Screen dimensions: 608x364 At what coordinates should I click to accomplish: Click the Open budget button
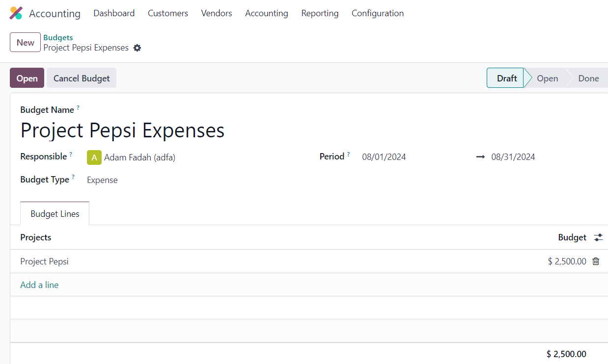[x=27, y=78]
